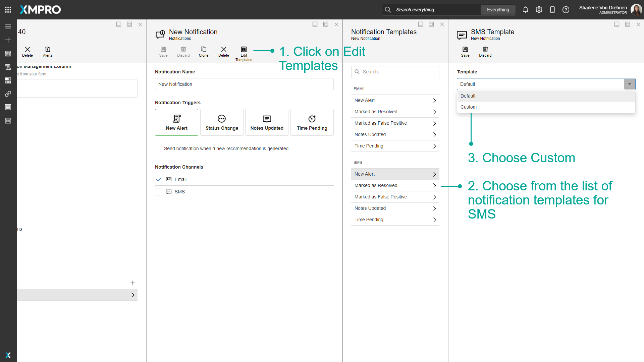Open the Template dropdown arrow
The width and height of the screenshot is (644, 362).
(x=629, y=84)
